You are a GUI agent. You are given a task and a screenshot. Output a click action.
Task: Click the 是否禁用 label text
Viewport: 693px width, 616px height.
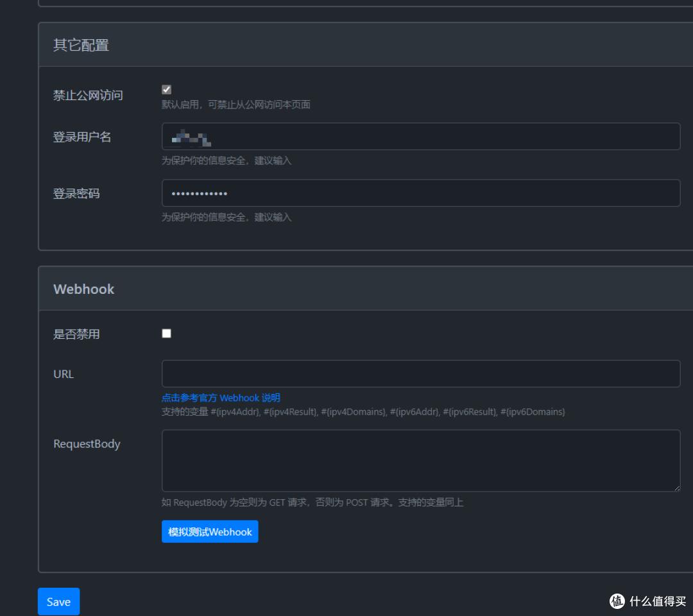coord(76,334)
